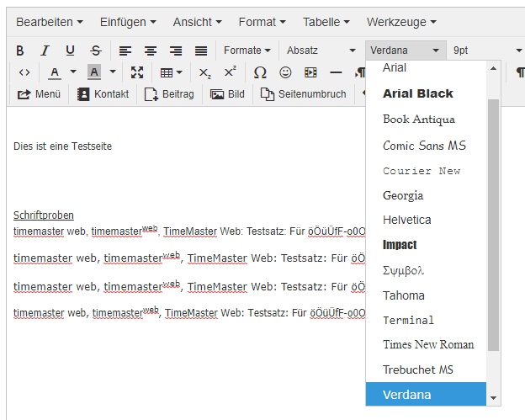
Task: Insert special character omega icon
Action: coord(260,72)
